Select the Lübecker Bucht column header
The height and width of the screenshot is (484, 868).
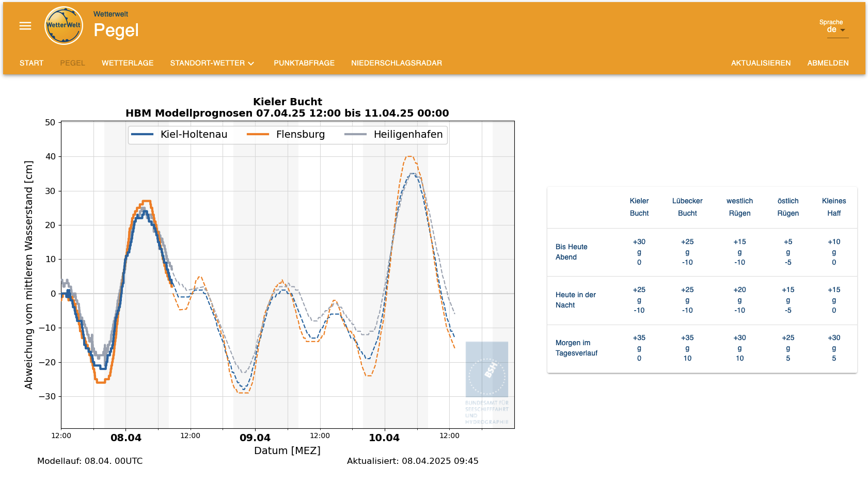click(x=687, y=207)
